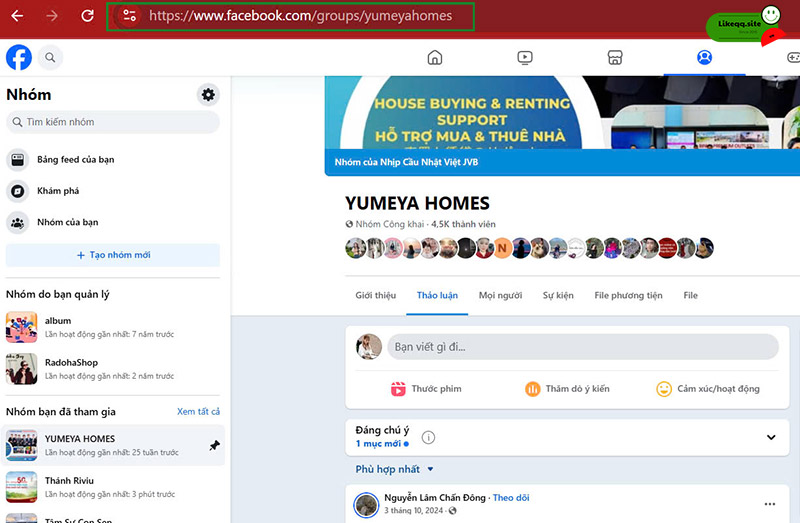Click info icon beside Đáng chú ý
800x523 pixels.
pyautogui.click(x=429, y=437)
